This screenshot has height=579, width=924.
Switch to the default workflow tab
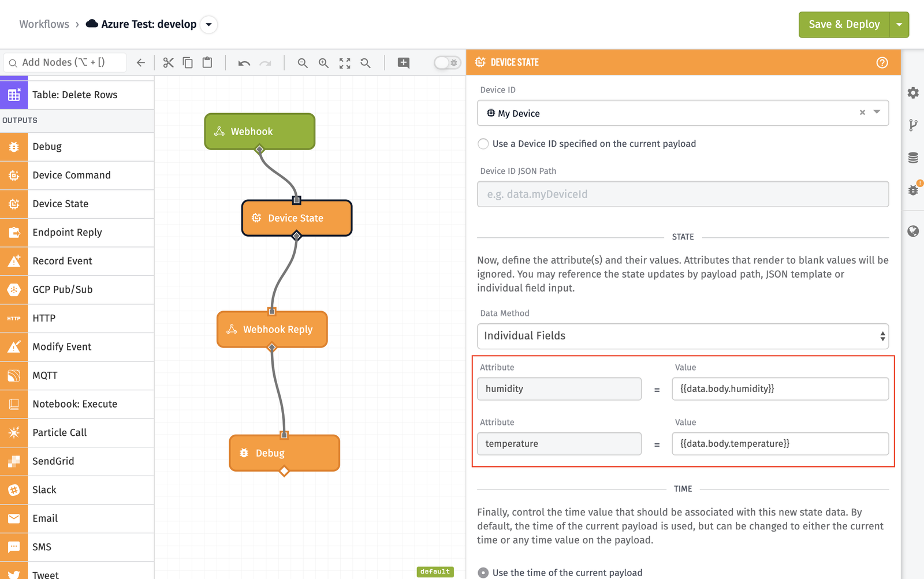click(x=435, y=571)
